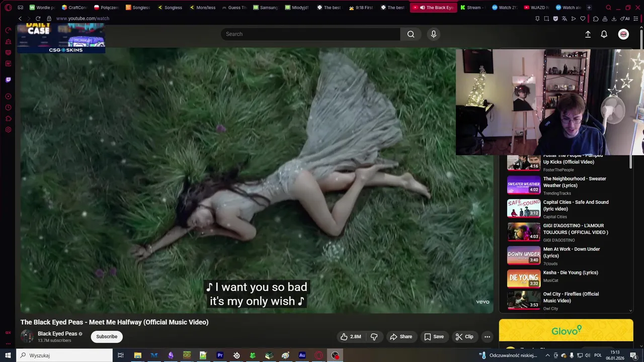Open Windows notification center icon
Screen dimensions: 644x362
tap(633, 355)
